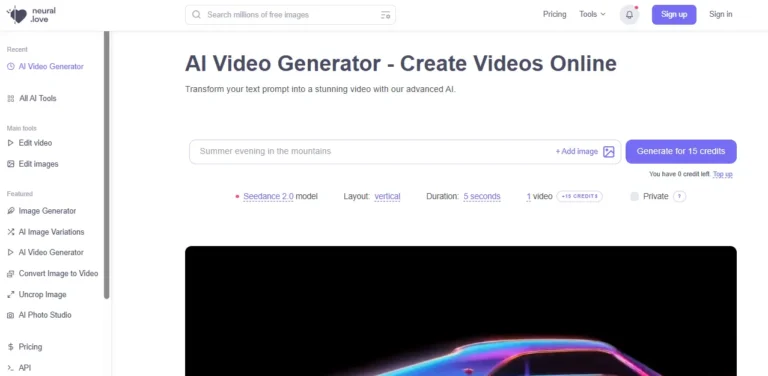Enable the Private checkbox

pos(634,196)
